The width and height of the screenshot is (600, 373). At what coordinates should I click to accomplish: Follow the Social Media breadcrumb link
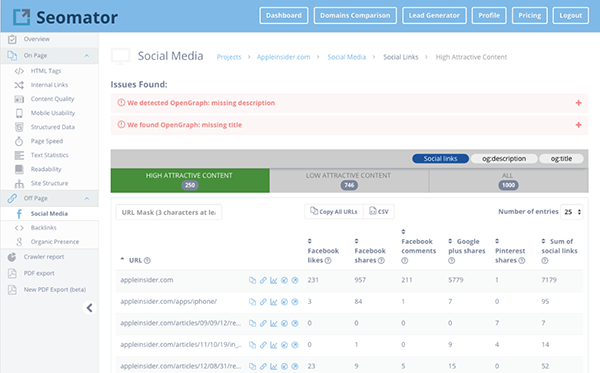coord(347,57)
